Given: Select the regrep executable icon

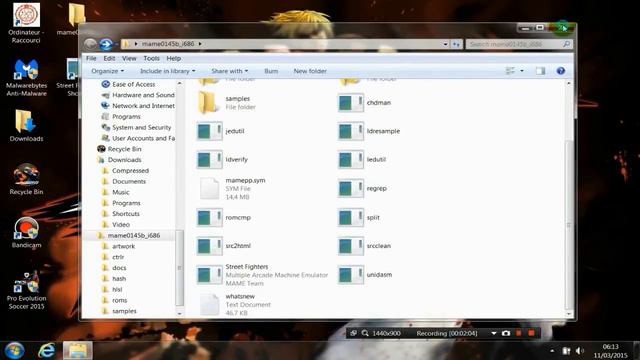Looking at the screenshot, I should coord(351,189).
